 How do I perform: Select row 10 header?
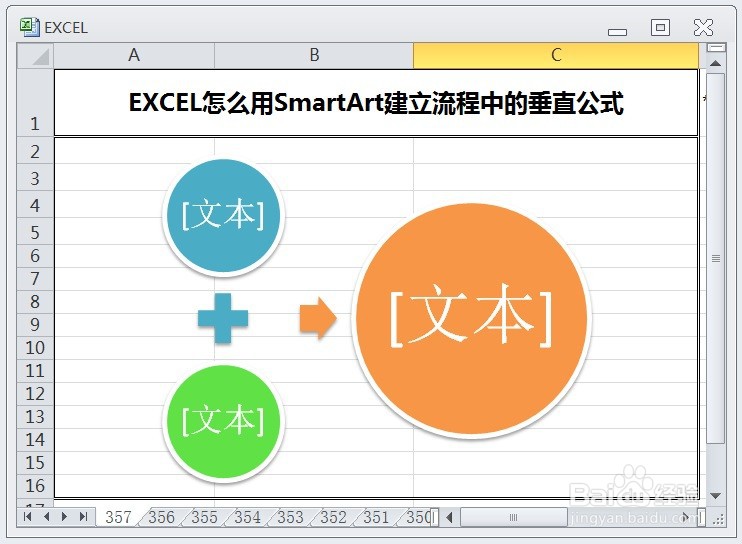pyautogui.click(x=35, y=348)
